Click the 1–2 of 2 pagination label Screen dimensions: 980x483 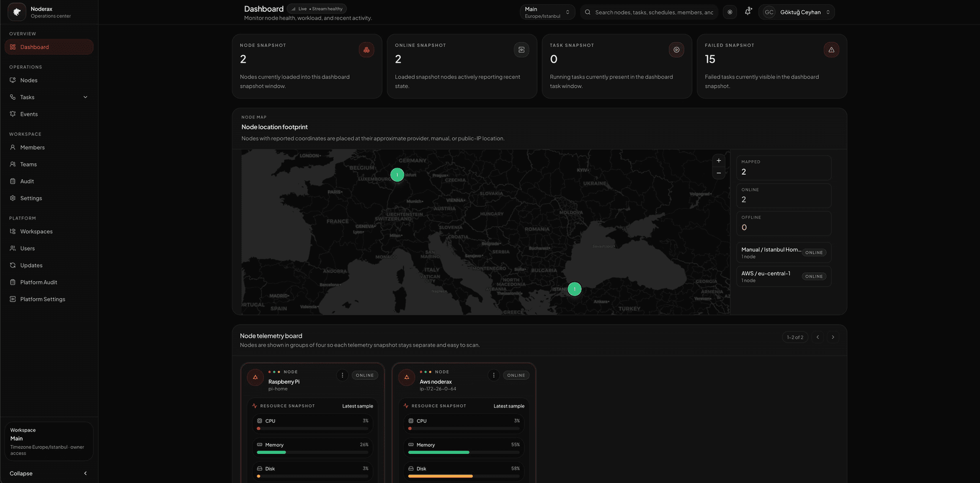pos(795,337)
